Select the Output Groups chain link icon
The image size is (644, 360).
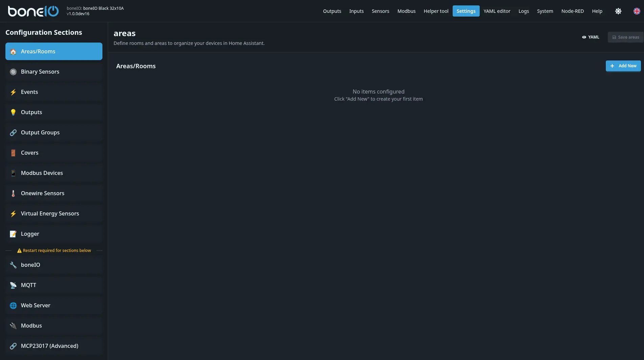pyautogui.click(x=13, y=132)
